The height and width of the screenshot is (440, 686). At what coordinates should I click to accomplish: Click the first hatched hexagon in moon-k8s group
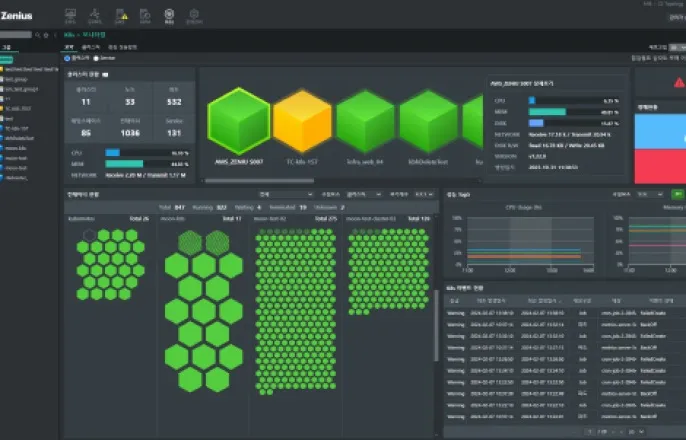tap(190, 243)
